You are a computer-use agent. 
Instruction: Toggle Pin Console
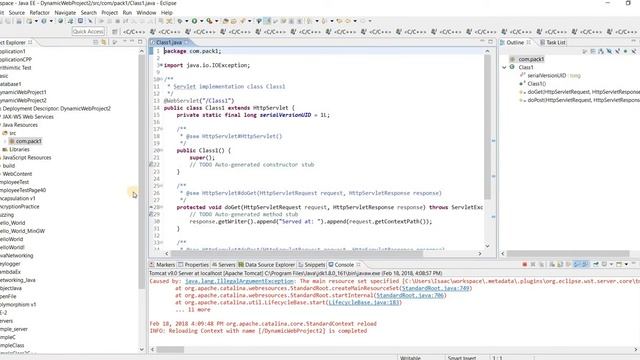[x=596, y=264]
